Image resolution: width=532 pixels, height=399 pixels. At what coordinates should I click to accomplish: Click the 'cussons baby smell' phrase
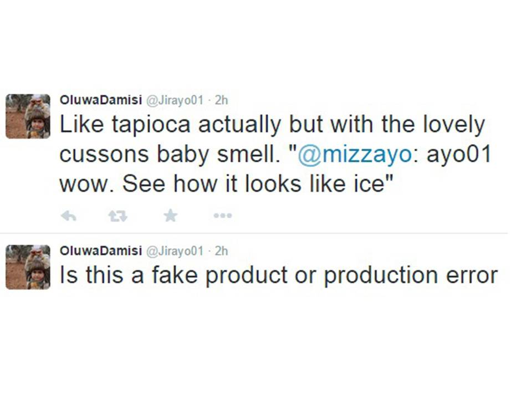tap(166, 155)
